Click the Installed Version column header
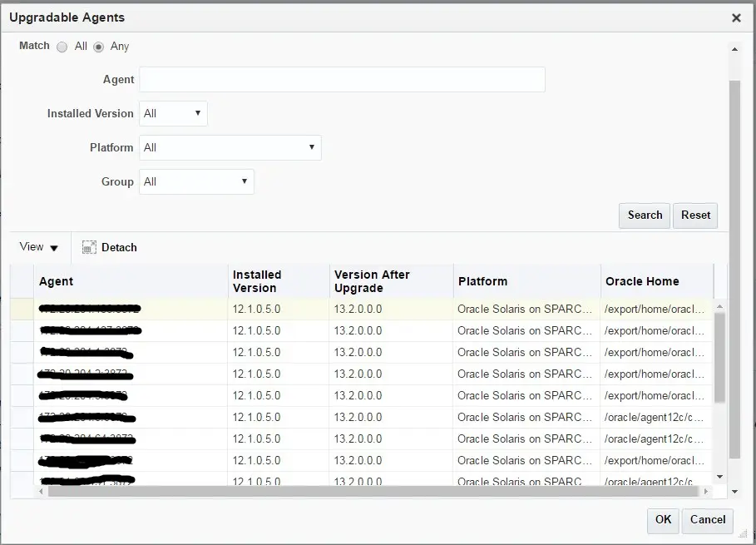This screenshot has height=545, width=756. click(x=279, y=281)
